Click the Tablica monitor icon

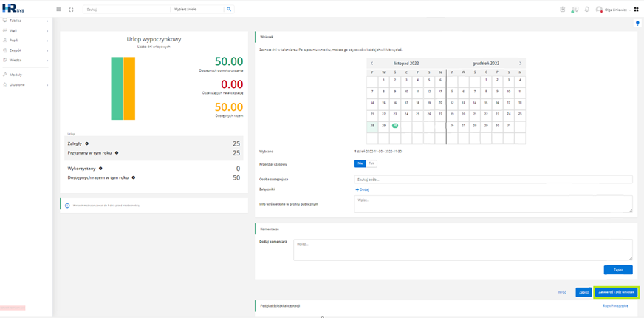(5, 21)
